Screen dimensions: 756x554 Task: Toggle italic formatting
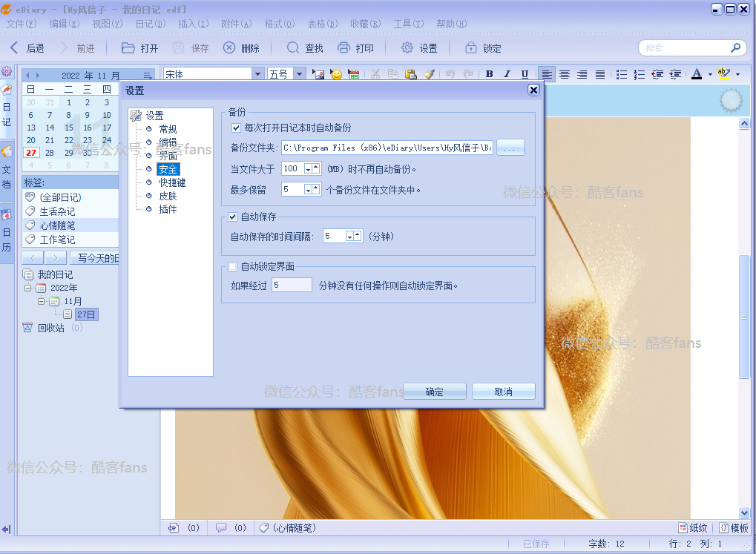[x=507, y=74]
